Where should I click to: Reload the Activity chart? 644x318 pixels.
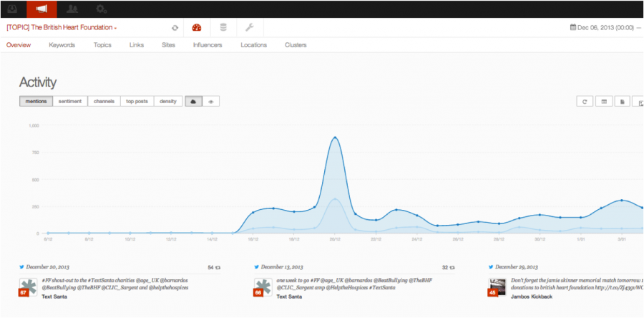[585, 102]
